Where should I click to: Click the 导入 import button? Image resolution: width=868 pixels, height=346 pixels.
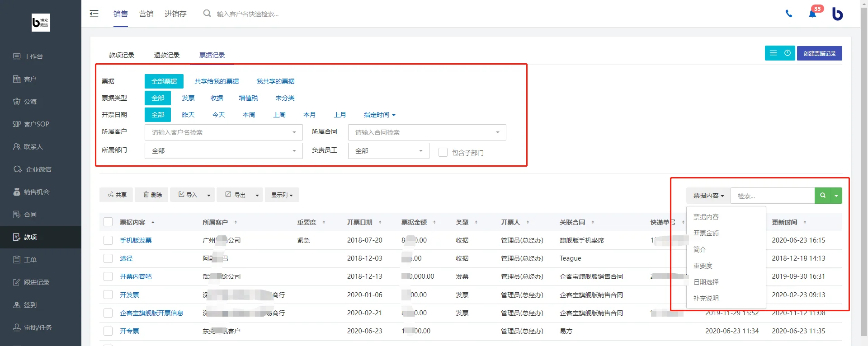(187, 195)
